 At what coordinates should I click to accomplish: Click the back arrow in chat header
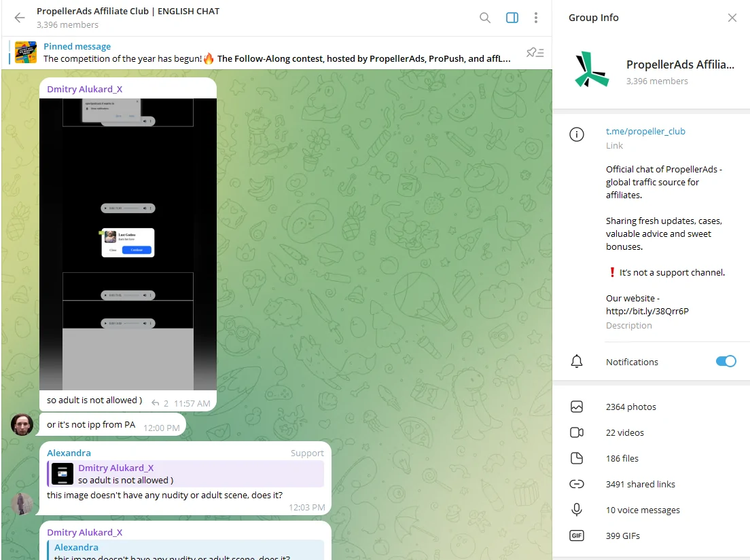click(x=20, y=18)
